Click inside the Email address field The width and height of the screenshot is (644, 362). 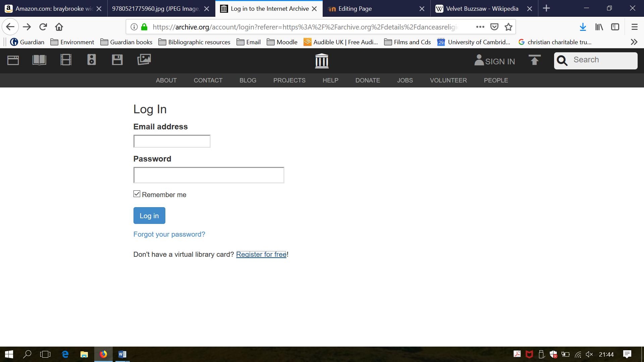(172, 141)
